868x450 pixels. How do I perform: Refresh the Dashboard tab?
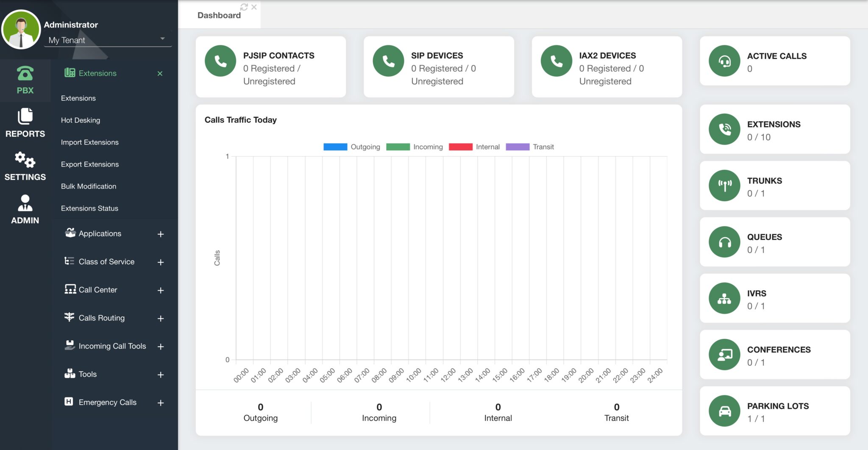coord(243,7)
